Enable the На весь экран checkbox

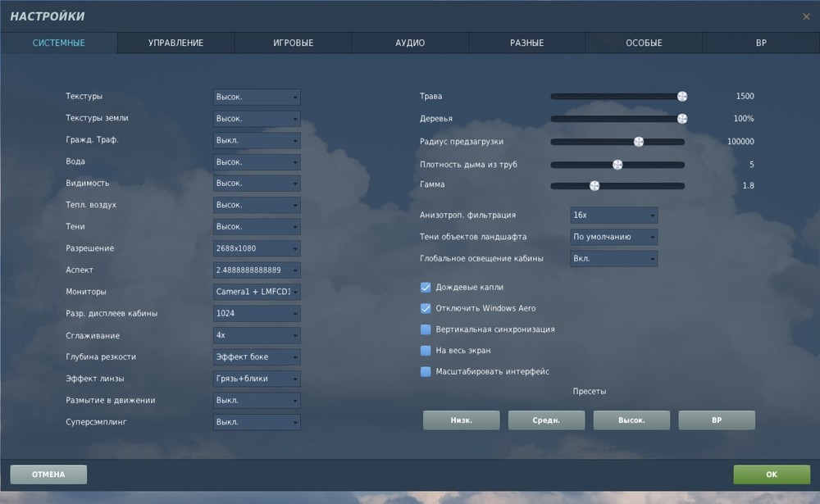coord(426,350)
